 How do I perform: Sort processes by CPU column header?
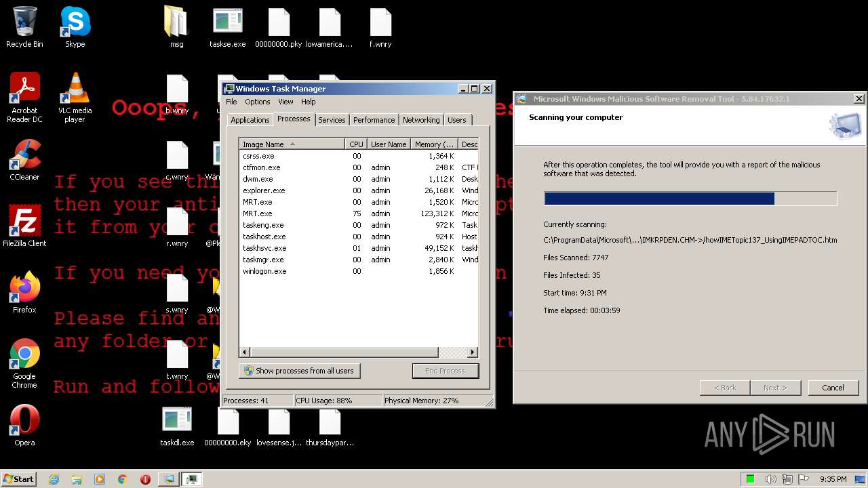tap(357, 144)
